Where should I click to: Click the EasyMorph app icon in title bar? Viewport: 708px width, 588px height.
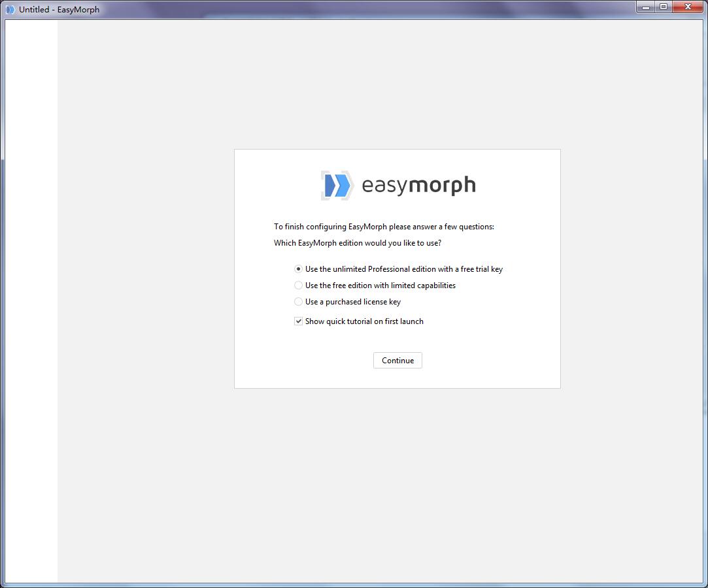point(10,10)
